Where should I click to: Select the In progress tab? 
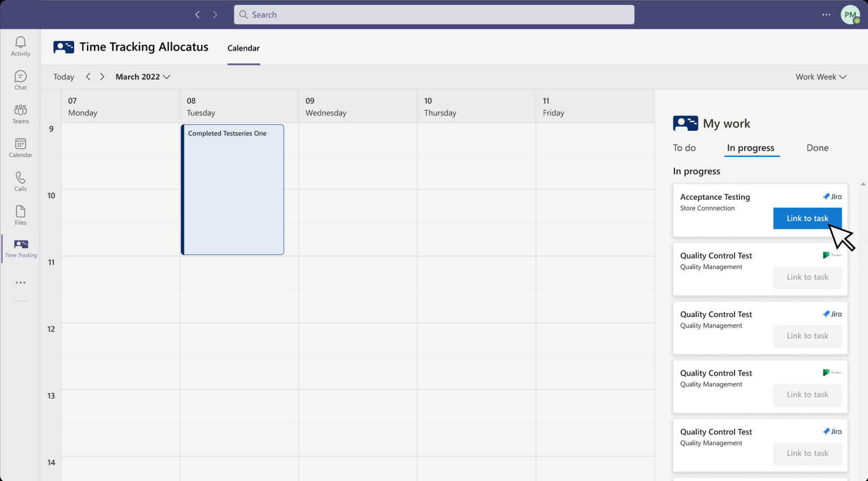pos(751,148)
